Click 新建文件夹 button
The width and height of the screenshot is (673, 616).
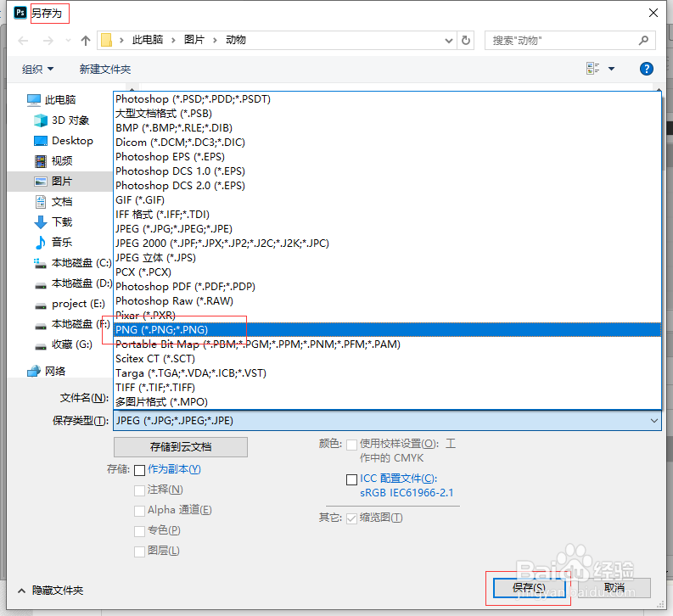105,69
